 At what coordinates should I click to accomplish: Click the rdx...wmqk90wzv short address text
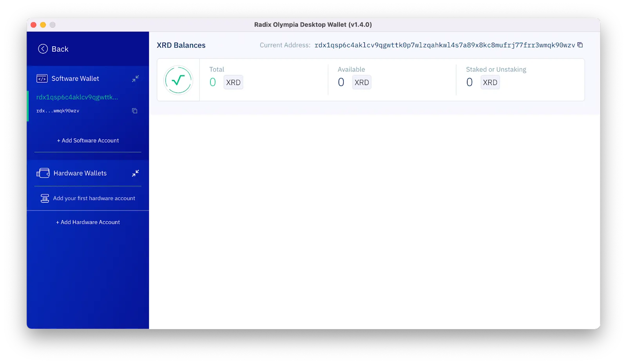click(58, 111)
